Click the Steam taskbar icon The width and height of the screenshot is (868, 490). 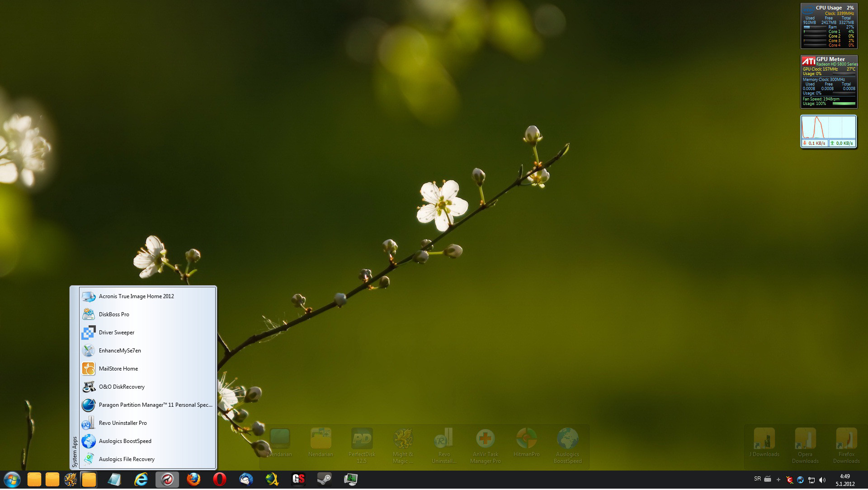point(324,480)
